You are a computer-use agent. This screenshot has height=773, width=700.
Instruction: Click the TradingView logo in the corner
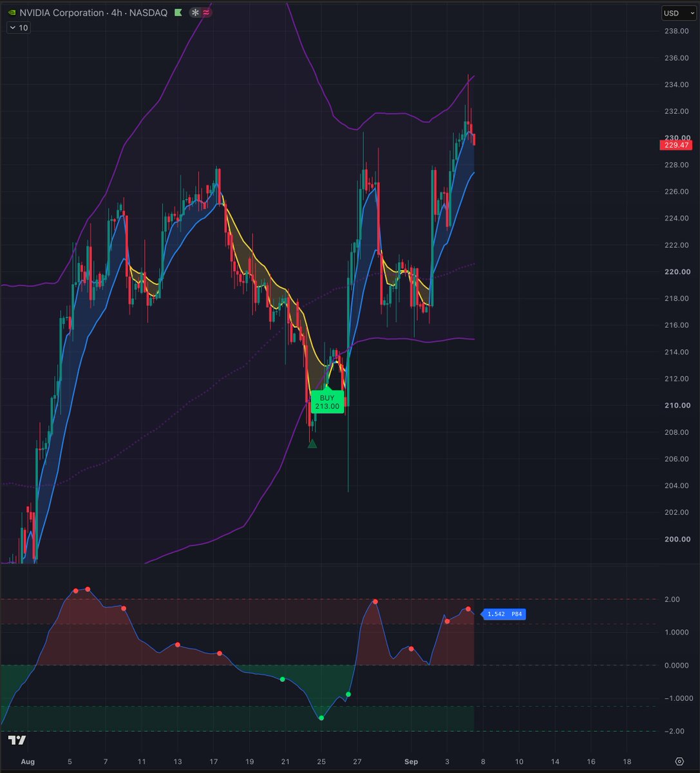17,741
